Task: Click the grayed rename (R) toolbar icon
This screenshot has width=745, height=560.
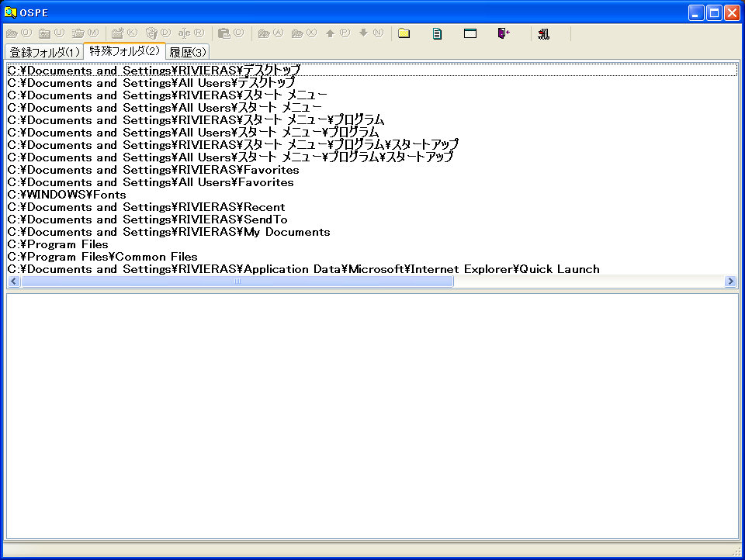Action: click(190, 33)
